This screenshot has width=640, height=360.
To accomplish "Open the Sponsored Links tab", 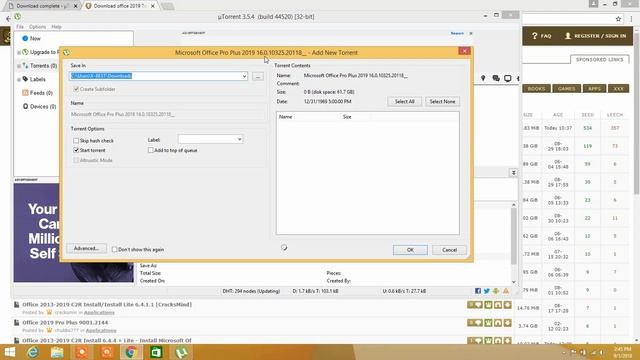I will (600, 59).
